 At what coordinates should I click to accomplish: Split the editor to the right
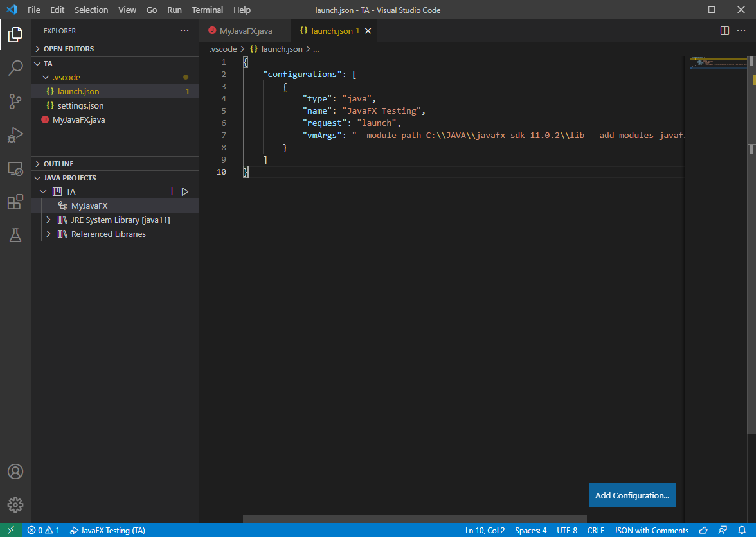click(x=724, y=31)
